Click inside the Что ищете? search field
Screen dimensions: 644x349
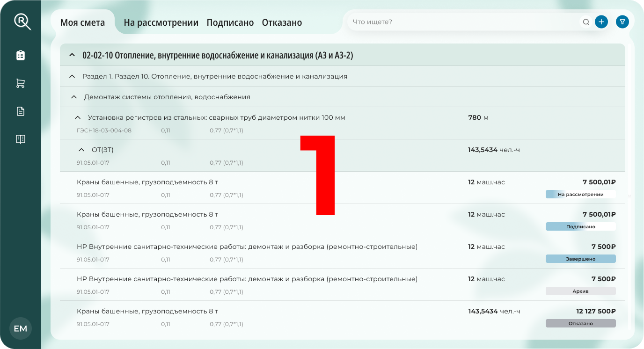pos(468,22)
